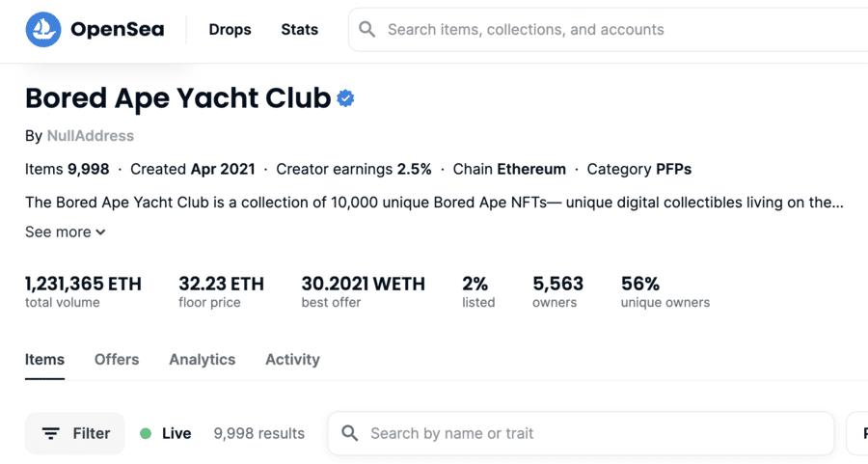Open the Filter button
This screenshot has height=464, width=868.
pyautogui.click(x=75, y=433)
